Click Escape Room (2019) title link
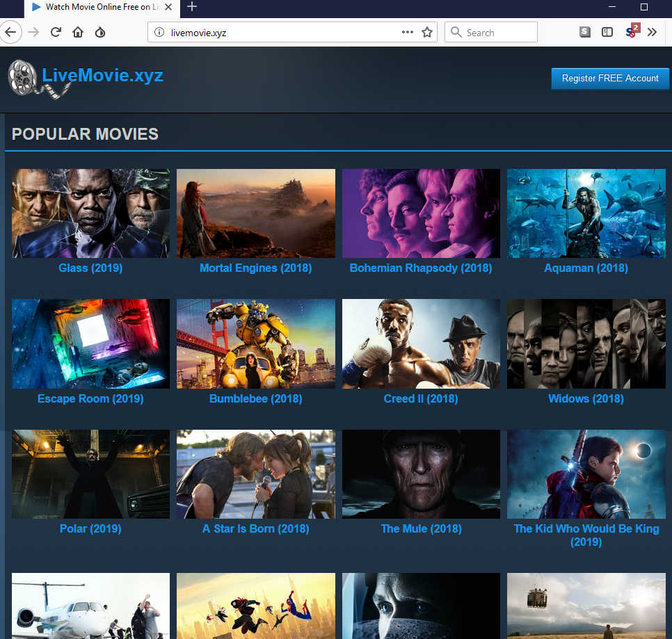This screenshot has width=672, height=639. 90,398
